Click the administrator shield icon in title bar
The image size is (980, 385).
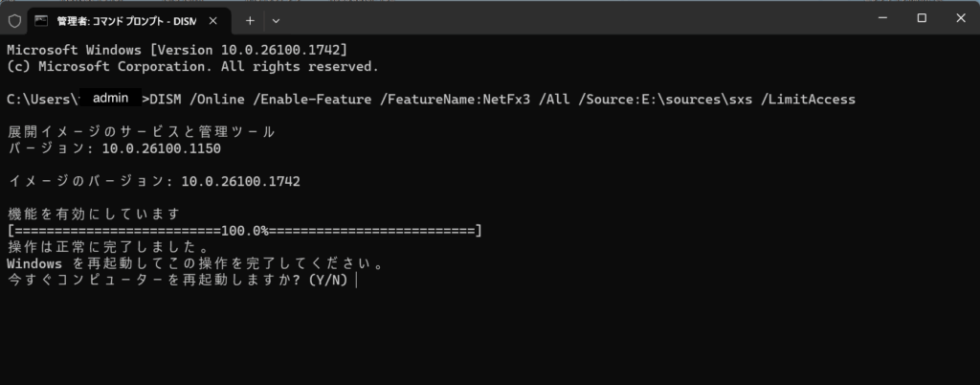pos(14,19)
